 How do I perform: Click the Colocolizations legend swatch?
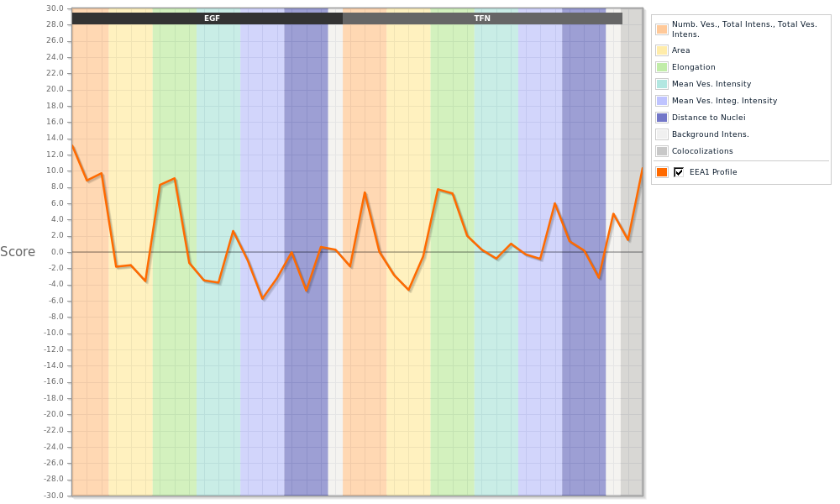pyautogui.click(x=662, y=151)
